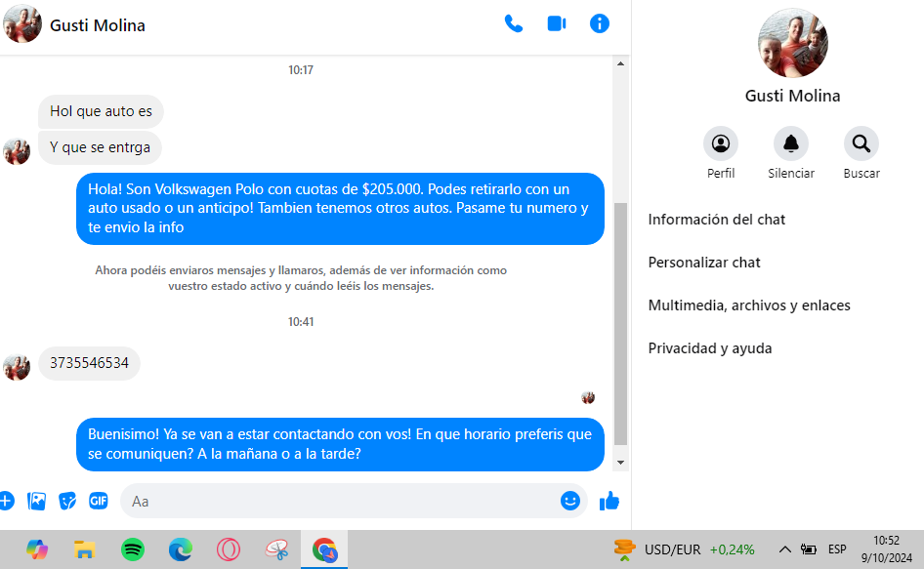Expand Información del chat section
The image size is (924, 569).
click(717, 220)
